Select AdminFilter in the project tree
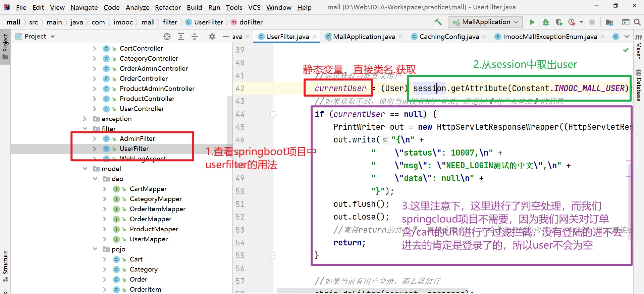The image size is (644, 294). 137,138
